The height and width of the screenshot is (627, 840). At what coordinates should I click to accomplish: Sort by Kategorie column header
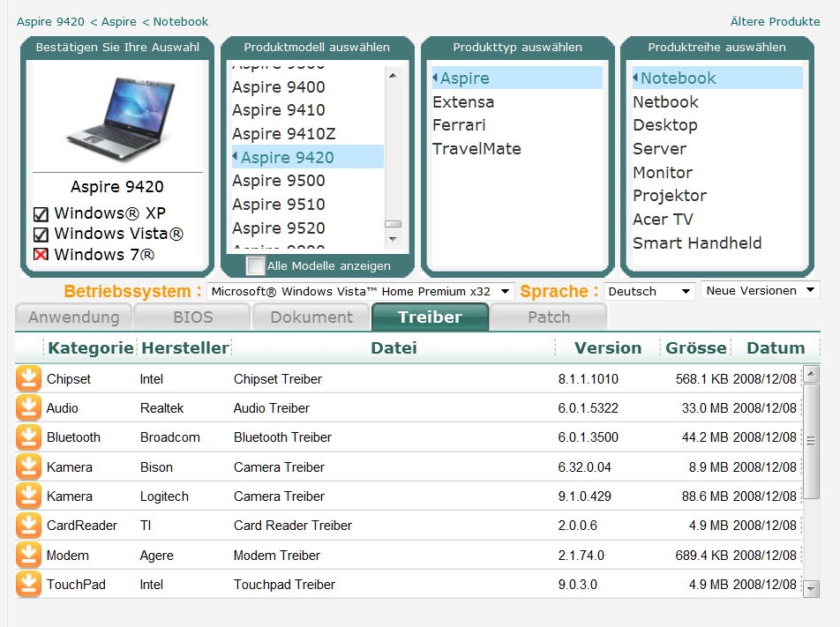91,348
